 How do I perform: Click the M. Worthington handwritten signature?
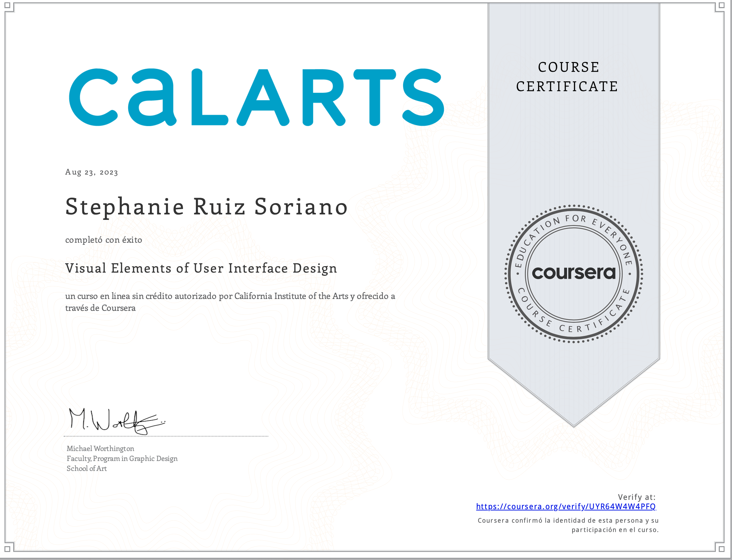pos(117,421)
